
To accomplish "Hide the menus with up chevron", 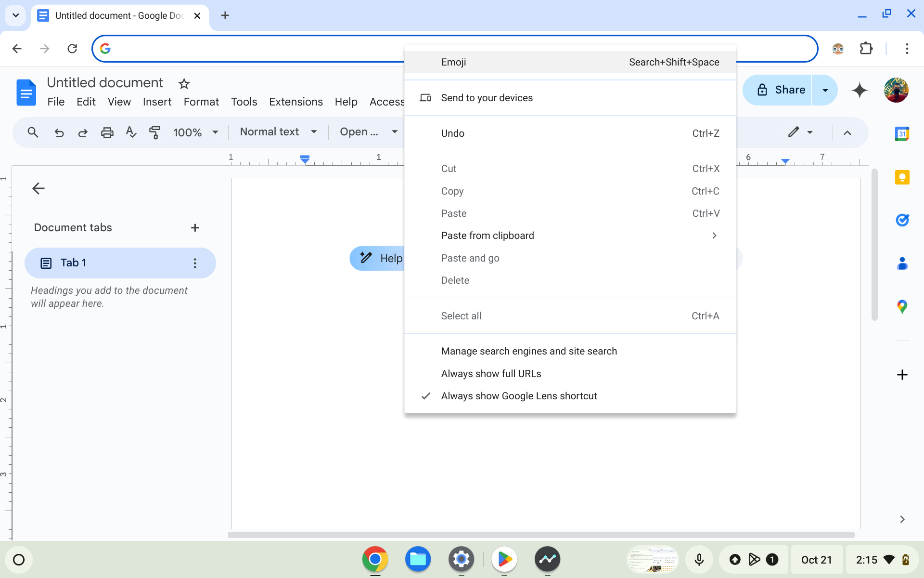I will click(847, 132).
